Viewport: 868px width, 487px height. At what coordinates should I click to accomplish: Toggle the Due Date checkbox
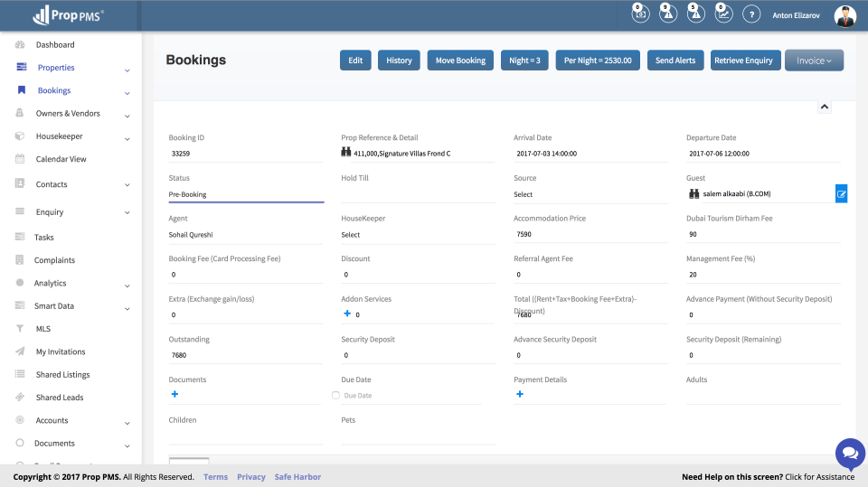tap(336, 396)
